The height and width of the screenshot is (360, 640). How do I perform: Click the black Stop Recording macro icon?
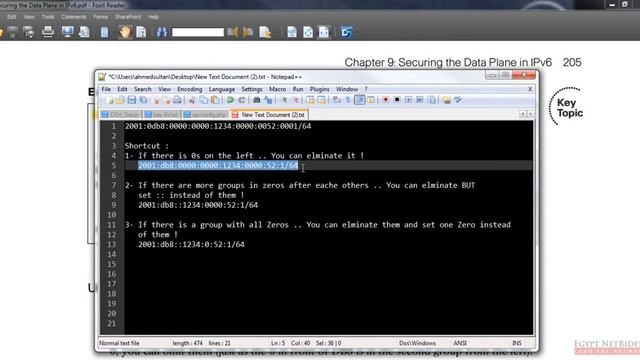(397, 100)
